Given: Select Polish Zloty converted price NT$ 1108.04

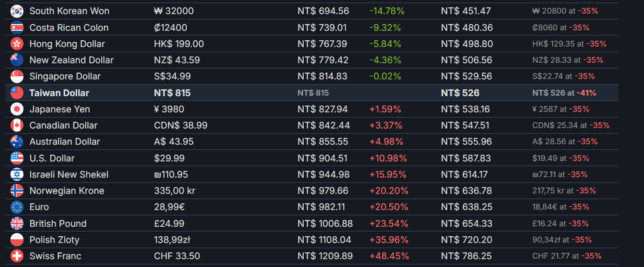Looking at the screenshot, I should pyautogui.click(x=325, y=239).
